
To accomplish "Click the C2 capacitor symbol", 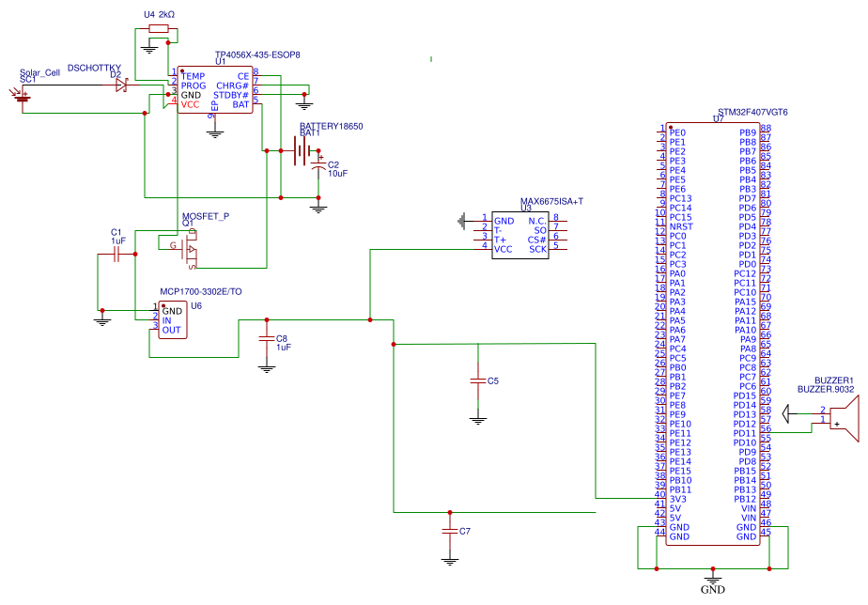I will 318,164.
